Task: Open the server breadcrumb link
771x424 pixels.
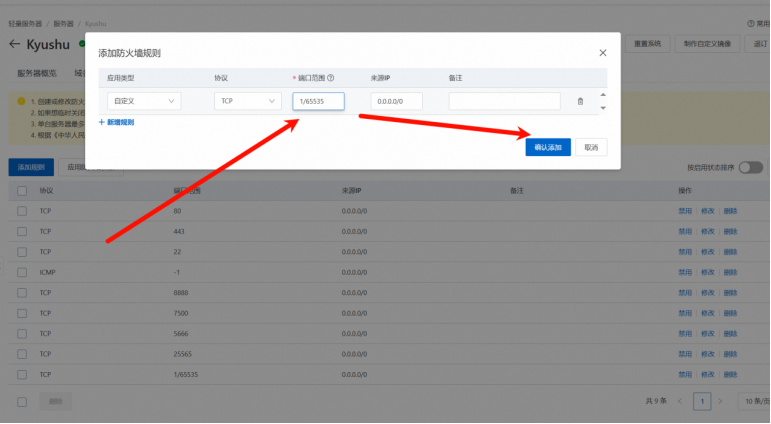Action: (x=63, y=24)
